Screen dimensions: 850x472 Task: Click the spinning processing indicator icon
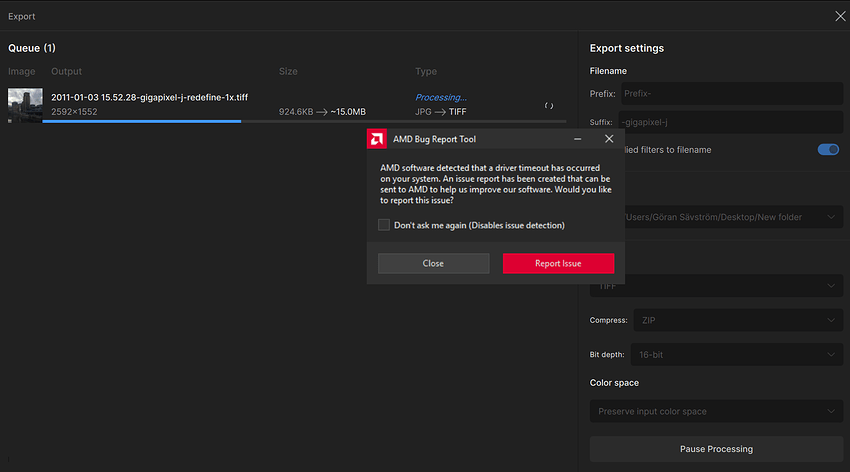point(549,106)
